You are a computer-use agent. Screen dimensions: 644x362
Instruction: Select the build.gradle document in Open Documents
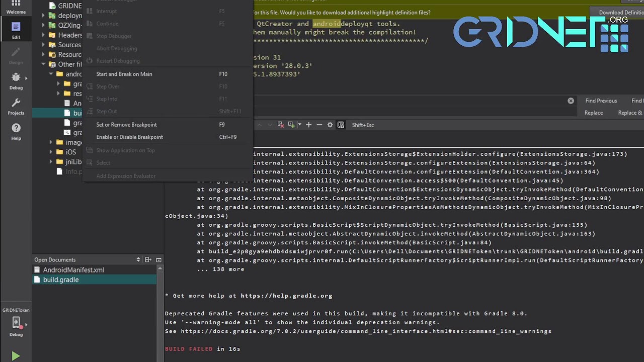pos(95,280)
